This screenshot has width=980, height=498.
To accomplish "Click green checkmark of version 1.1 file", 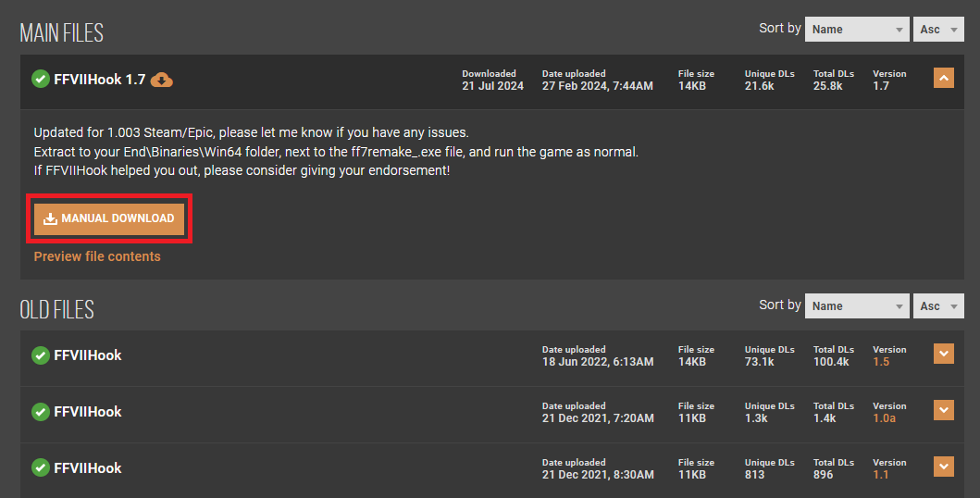I will [41, 468].
